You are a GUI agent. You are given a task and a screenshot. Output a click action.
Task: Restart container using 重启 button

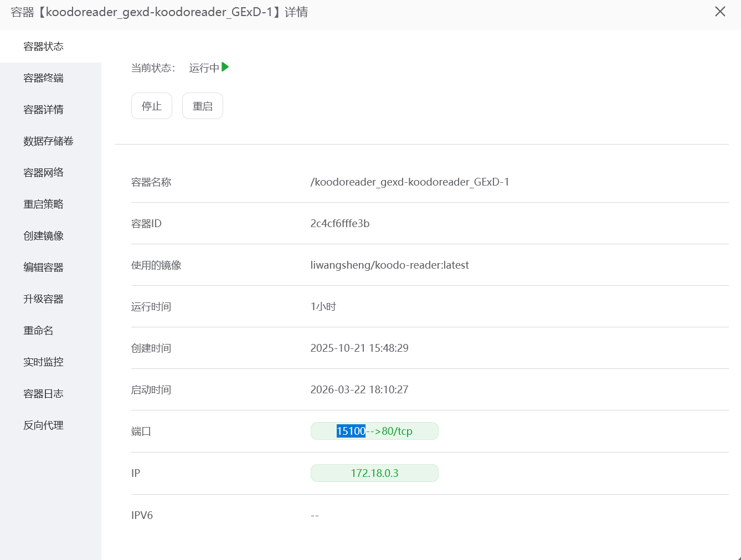point(203,106)
